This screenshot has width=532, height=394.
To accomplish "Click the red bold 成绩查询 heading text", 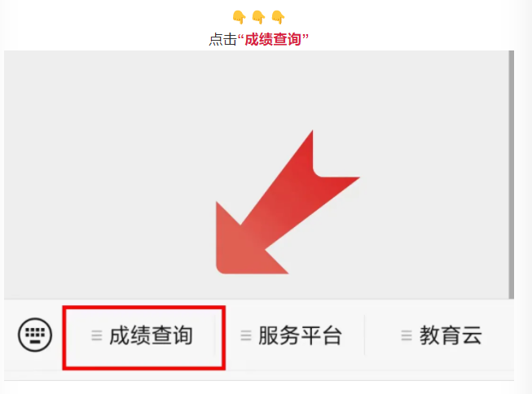I will click(273, 39).
